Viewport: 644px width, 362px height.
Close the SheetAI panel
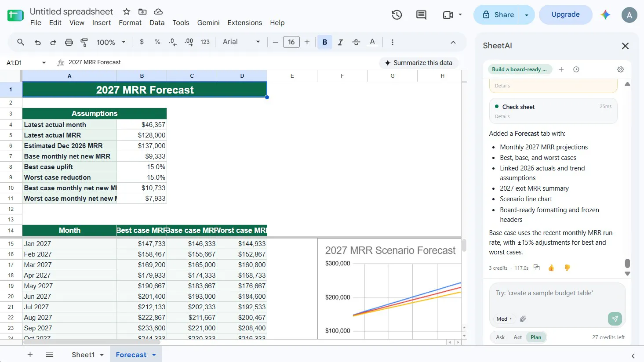(x=625, y=46)
